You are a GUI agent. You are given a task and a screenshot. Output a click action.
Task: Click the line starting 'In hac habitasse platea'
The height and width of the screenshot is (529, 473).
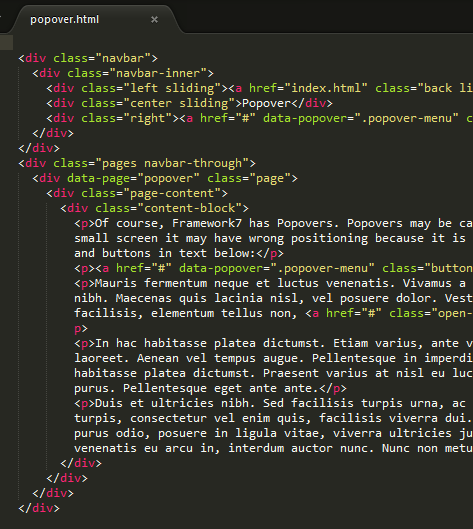(274, 343)
